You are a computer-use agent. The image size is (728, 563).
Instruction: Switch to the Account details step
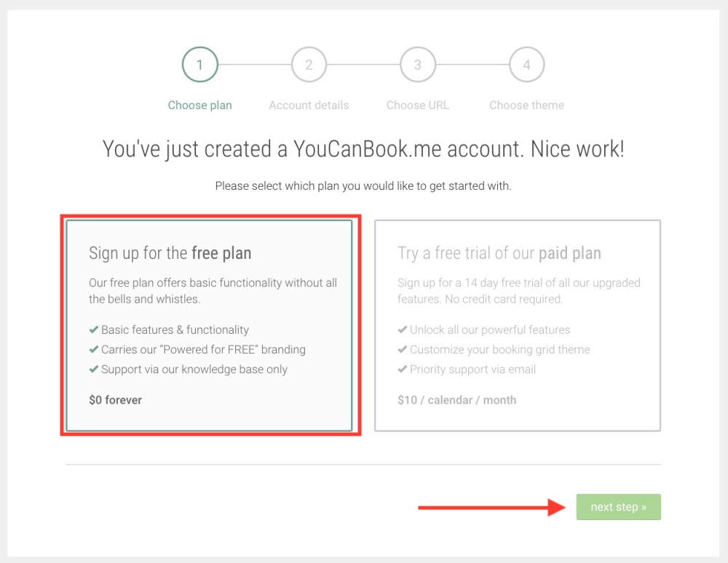point(309,105)
